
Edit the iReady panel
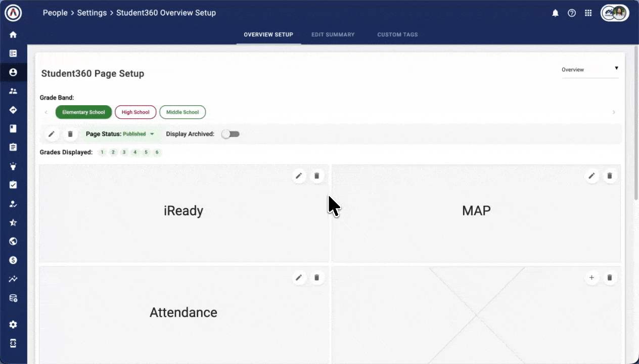coord(299,176)
